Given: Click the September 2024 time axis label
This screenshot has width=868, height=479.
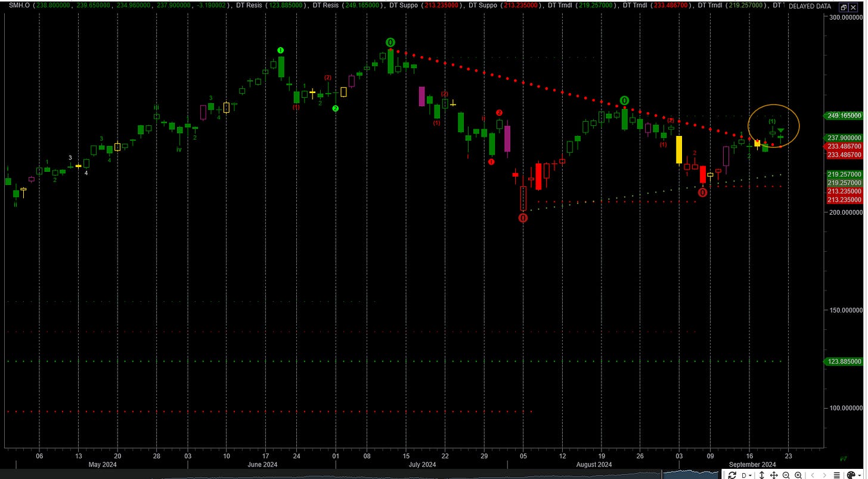Looking at the screenshot, I should pos(753,464).
